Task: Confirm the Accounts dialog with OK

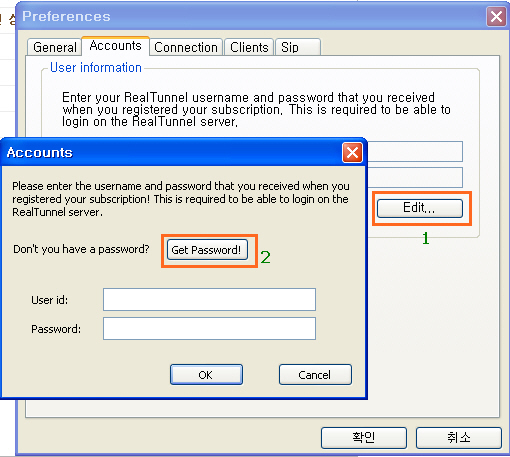Action: [x=206, y=374]
